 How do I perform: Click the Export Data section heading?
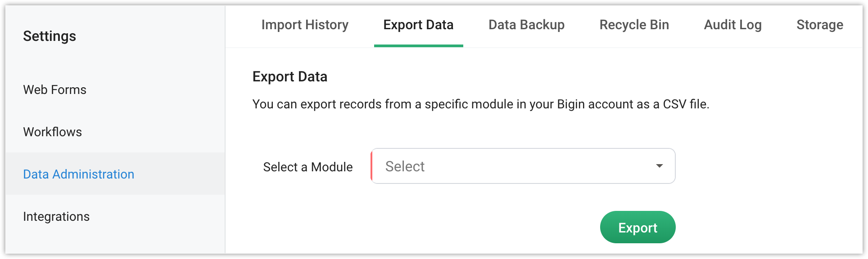point(290,76)
